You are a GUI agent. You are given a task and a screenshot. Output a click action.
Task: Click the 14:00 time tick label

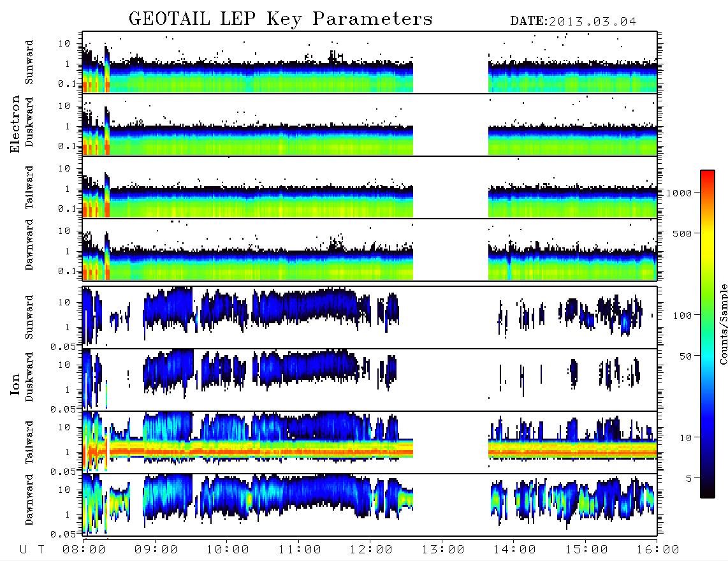point(514,550)
